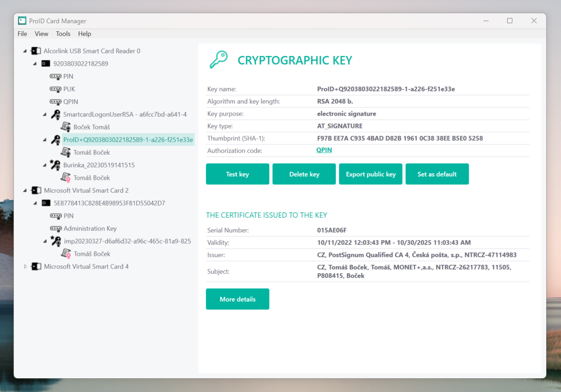Minimize the ProID Card Manager window
Screen dimensions: 561x392
click(x=486, y=21)
